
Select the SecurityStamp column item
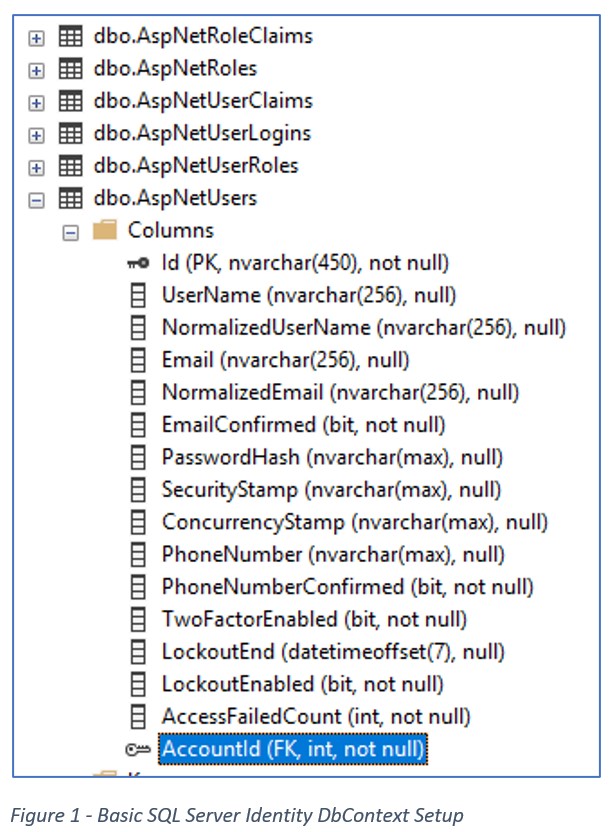(331, 490)
